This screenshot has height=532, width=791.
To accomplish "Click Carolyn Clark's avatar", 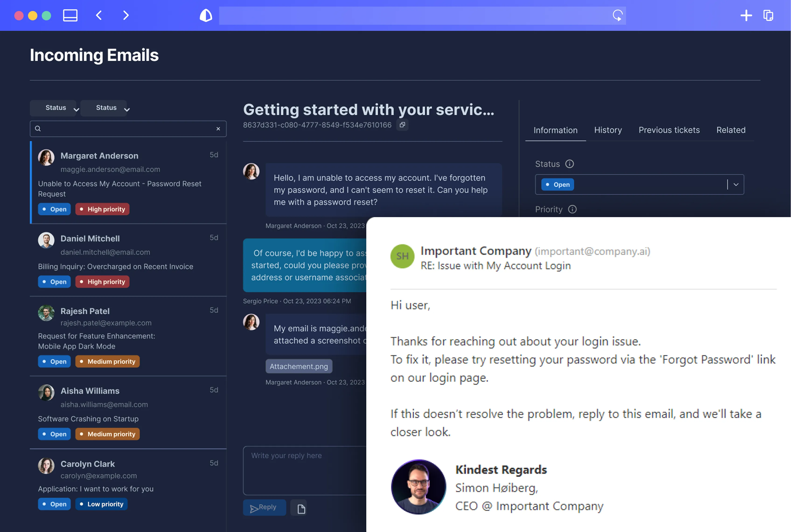I will click(46, 465).
